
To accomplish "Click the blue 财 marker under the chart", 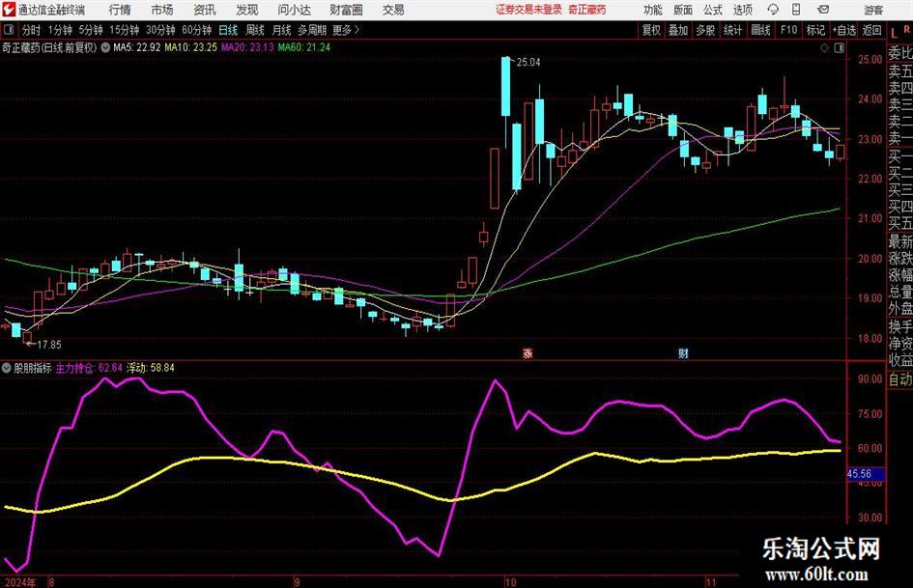I will tap(683, 353).
